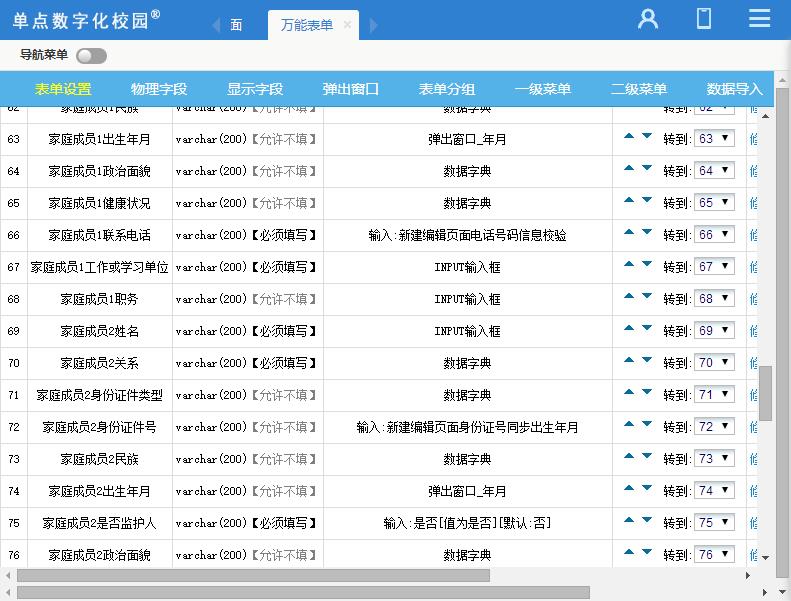Close the 万能表单 tab
Image resolution: width=791 pixels, height=601 pixels.
tap(347, 25)
